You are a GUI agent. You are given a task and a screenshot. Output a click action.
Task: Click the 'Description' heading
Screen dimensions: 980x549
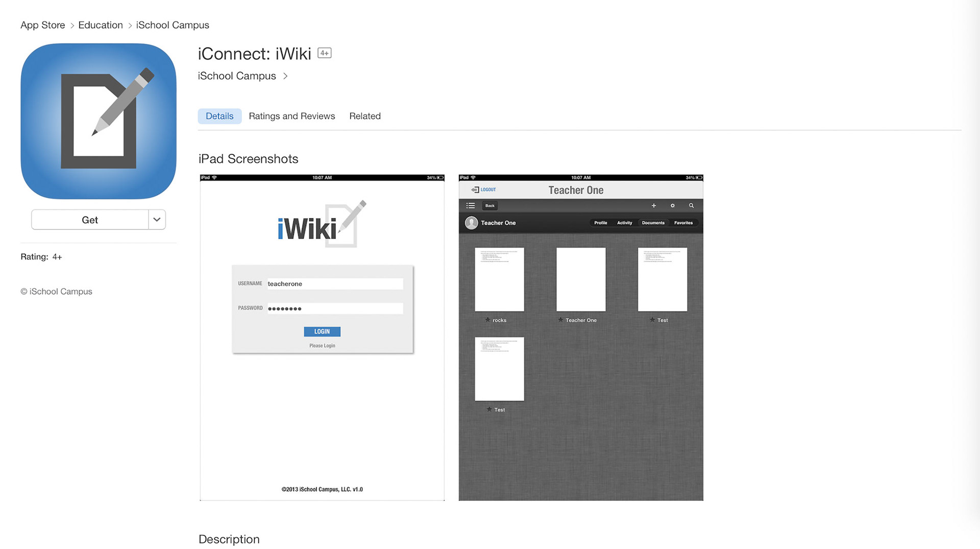229,539
